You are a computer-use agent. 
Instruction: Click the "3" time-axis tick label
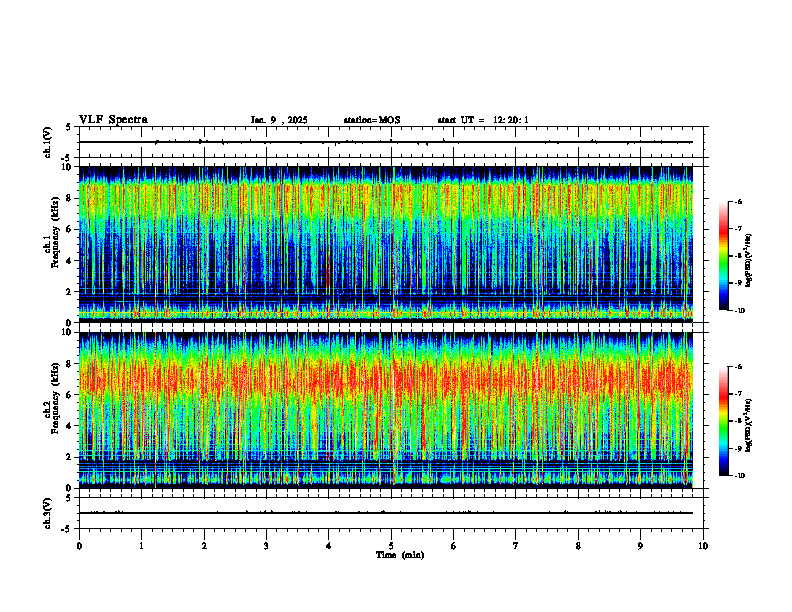267,546
